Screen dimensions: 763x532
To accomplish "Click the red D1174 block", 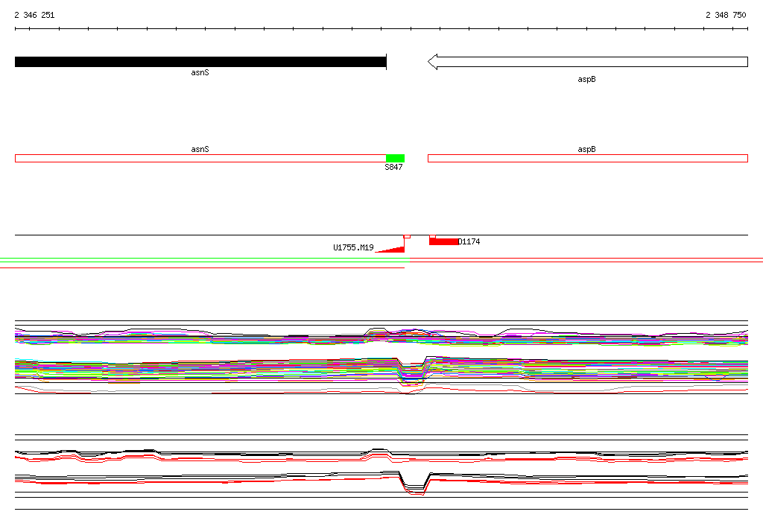I will click(444, 241).
